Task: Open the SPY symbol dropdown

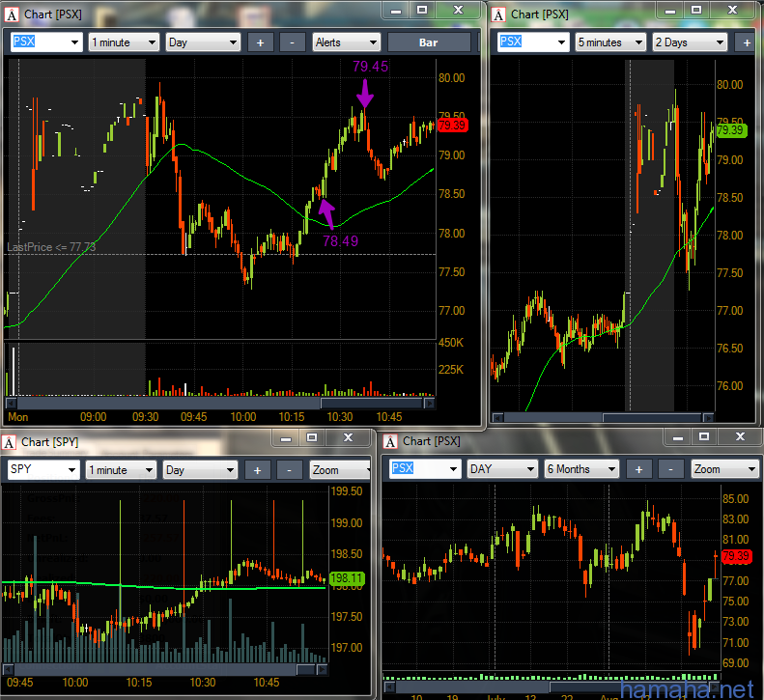Action: (43, 470)
